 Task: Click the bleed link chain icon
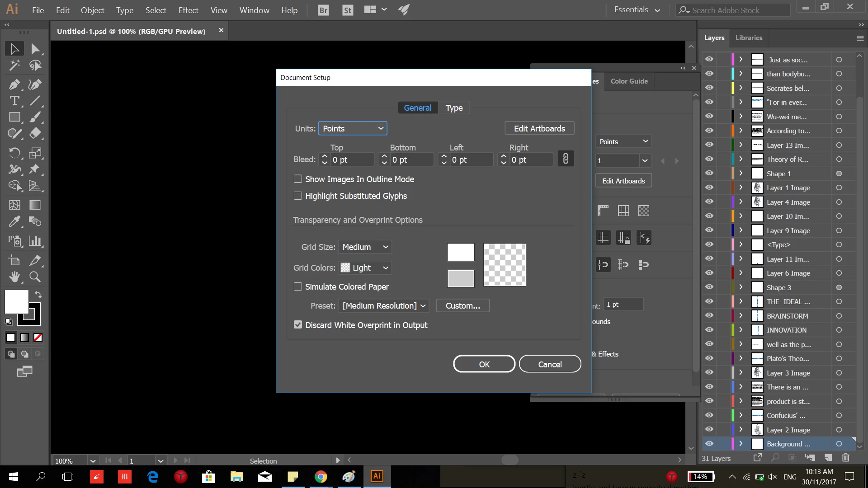point(565,159)
